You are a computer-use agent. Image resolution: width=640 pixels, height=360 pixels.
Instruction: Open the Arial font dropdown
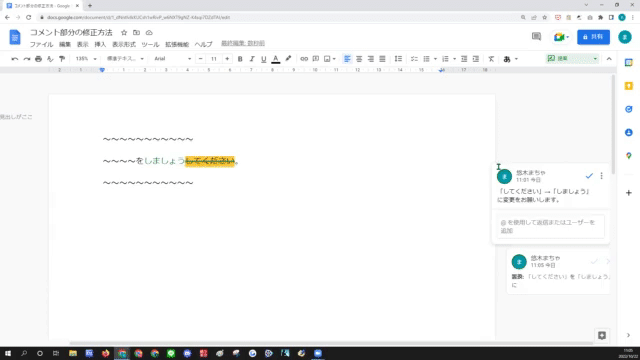pyautogui.click(x=172, y=59)
